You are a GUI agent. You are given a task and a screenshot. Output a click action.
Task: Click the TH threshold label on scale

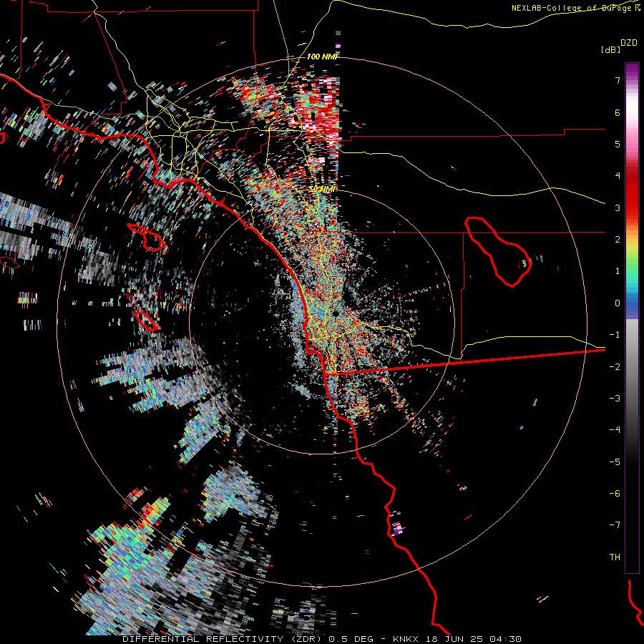click(x=615, y=557)
